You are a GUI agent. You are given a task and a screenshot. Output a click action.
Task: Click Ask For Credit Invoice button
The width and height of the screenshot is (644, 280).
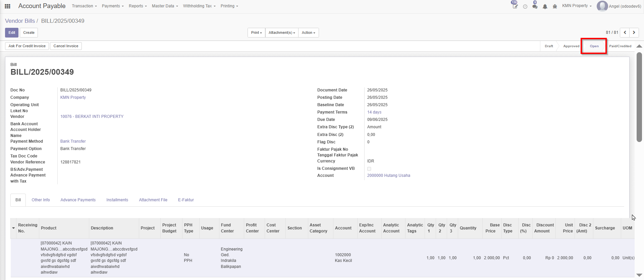pos(27,46)
